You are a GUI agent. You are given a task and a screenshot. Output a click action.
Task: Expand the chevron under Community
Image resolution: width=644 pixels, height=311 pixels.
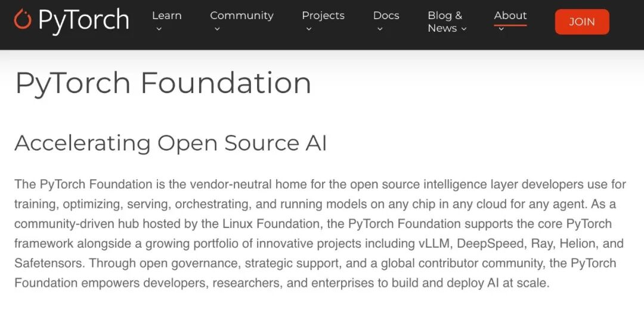[217, 29]
